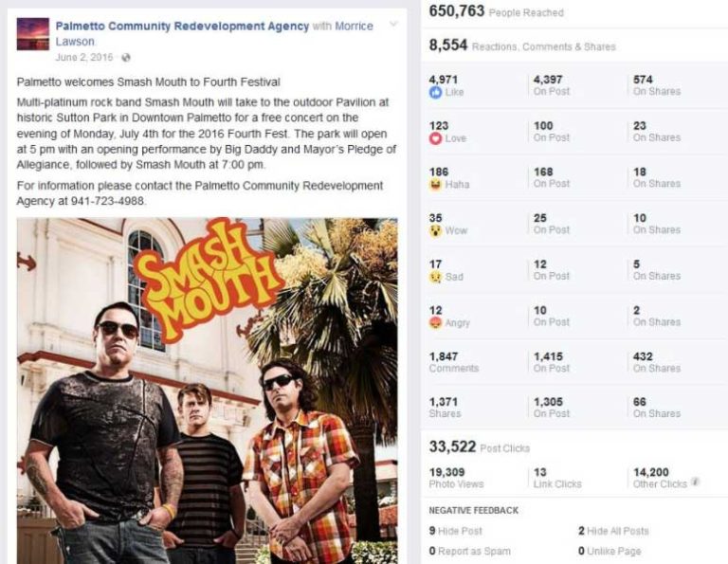This screenshot has width=728, height=564.
Task: Click the Haha laughing emoji icon
Action: (435, 184)
